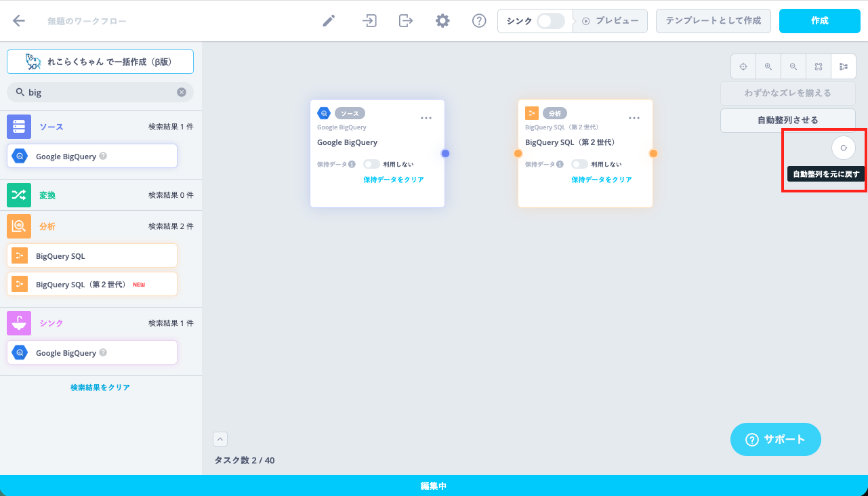Click the task search field containing 'big'
The height and width of the screenshot is (496, 868).
pyautogui.click(x=100, y=92)
